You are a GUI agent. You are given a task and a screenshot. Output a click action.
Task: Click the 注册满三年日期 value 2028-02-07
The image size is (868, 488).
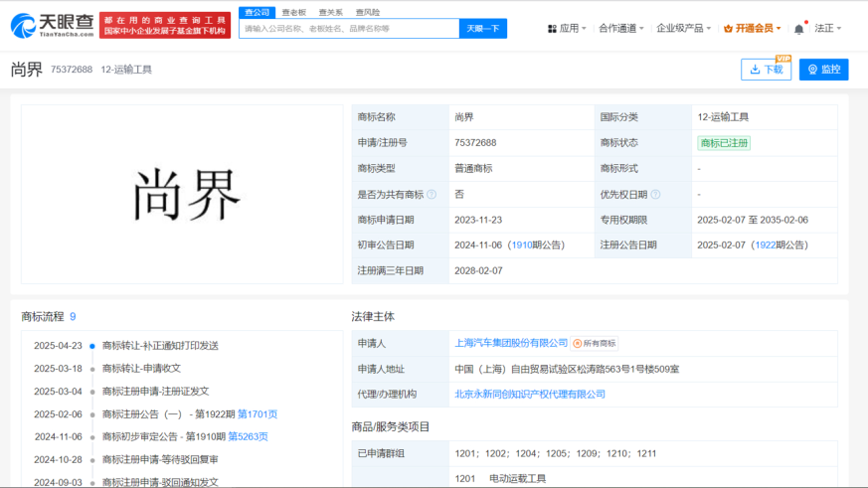click(x=478, y=270)
